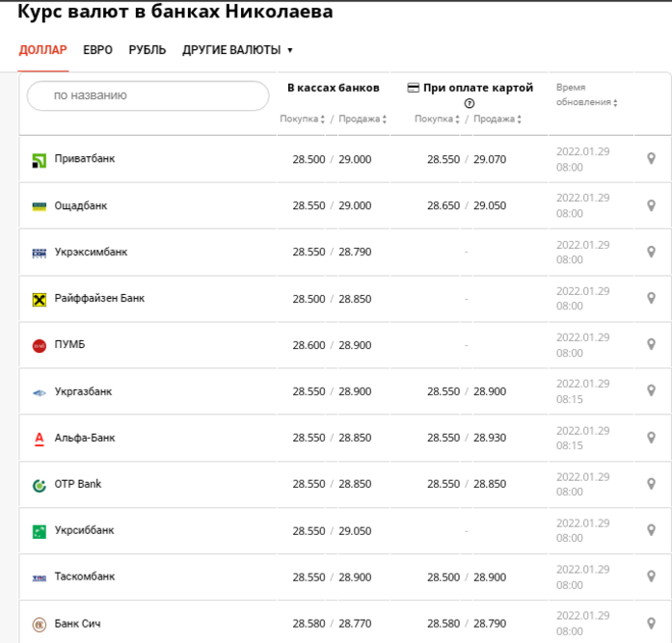The width and height of the screenshot is (672, 643).
Task: Click the Райффайзен Банк logo icon
Action: 40,300
